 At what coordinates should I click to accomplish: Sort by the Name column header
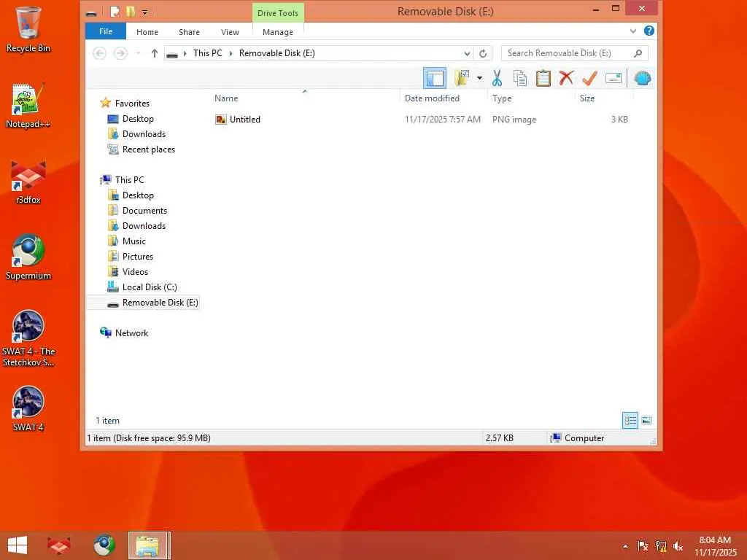point(305,98)
